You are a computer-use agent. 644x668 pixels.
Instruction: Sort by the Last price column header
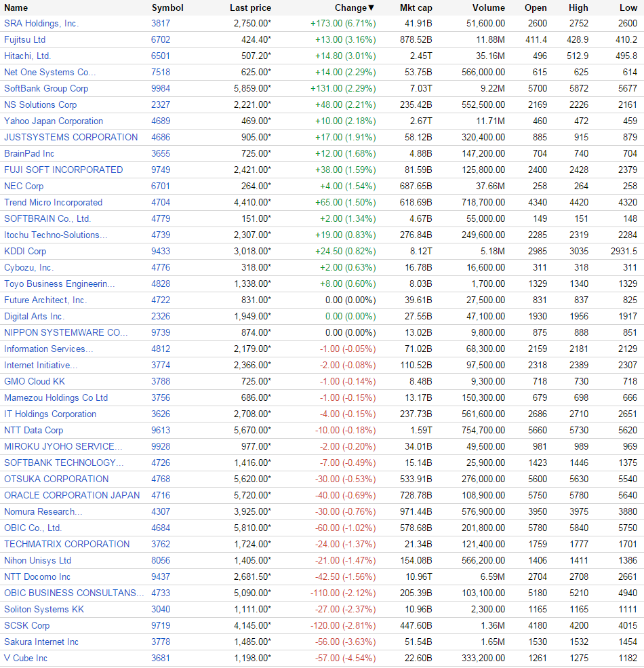[x=250, y=7]
